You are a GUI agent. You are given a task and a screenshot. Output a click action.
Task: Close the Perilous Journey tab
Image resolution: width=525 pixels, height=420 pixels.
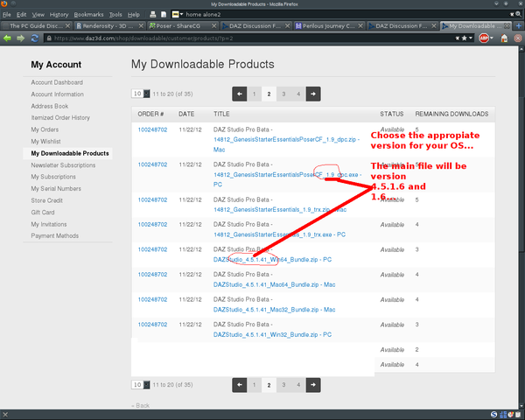(x=360, y=25)
